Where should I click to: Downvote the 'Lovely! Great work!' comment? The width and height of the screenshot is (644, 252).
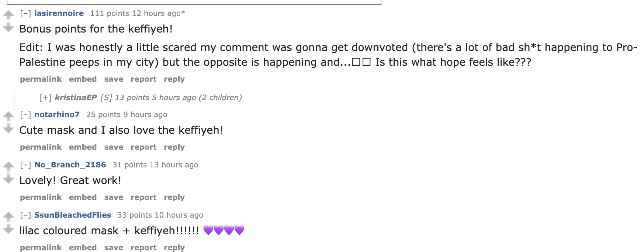(8, 179)
